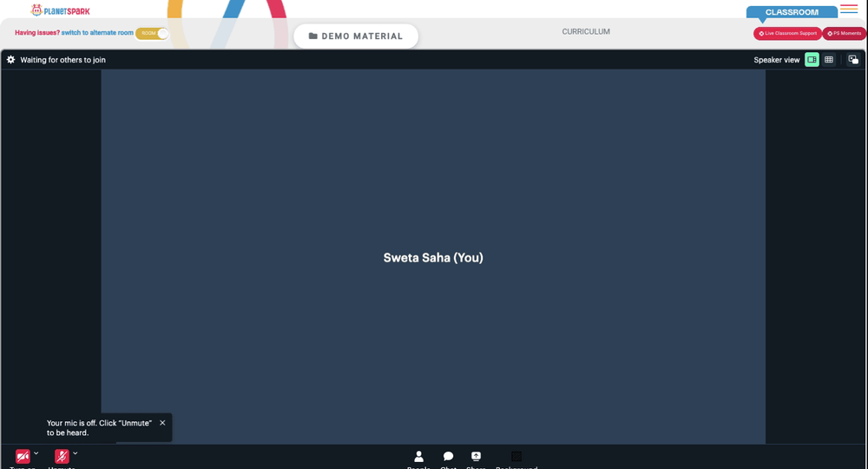
Task: Expand camera options chevron beside the camera icon
Action: (x=36, y=453)
